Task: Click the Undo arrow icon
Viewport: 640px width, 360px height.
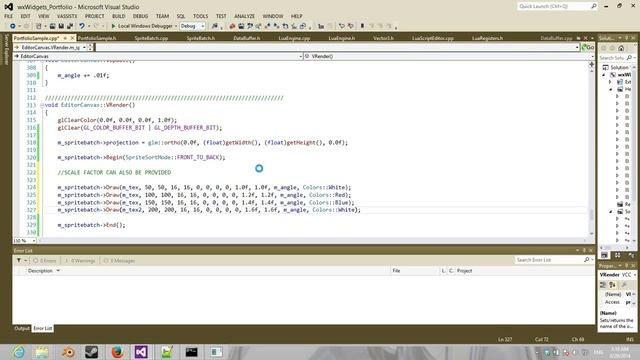Action: [x=82, y=26]
